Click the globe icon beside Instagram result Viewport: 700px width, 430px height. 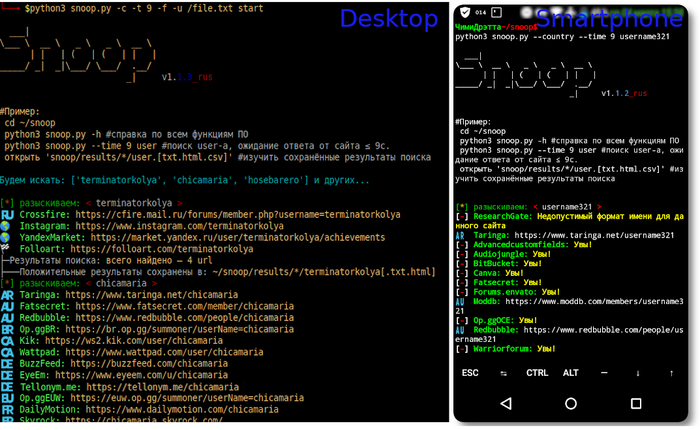(x=8, y=228)
